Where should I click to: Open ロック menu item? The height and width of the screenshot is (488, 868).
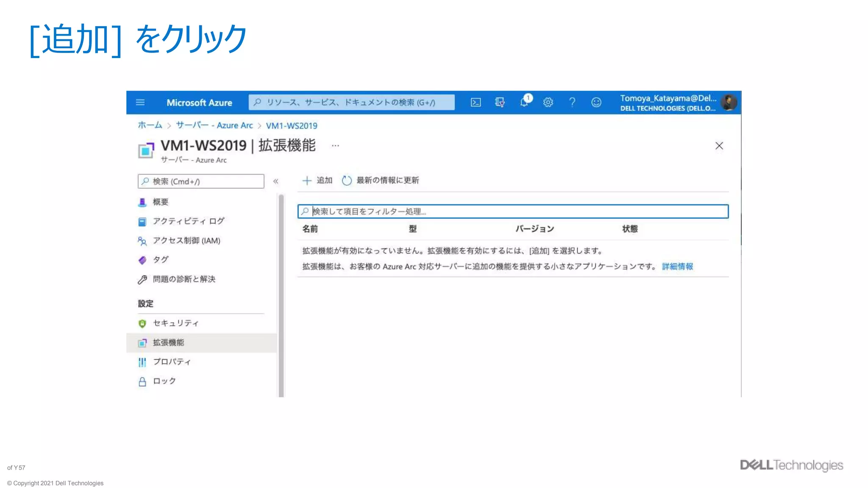coord(164,381)
